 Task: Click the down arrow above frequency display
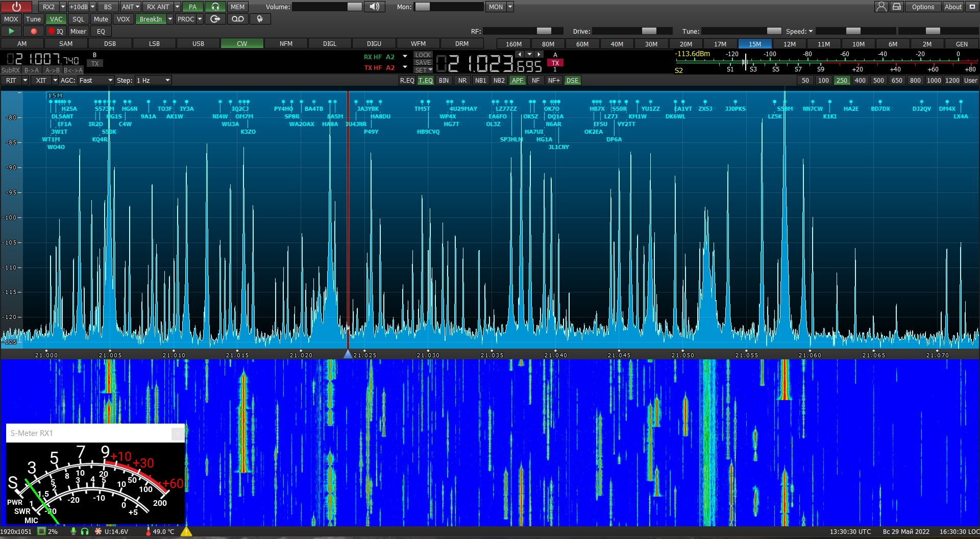click(529, 54)
